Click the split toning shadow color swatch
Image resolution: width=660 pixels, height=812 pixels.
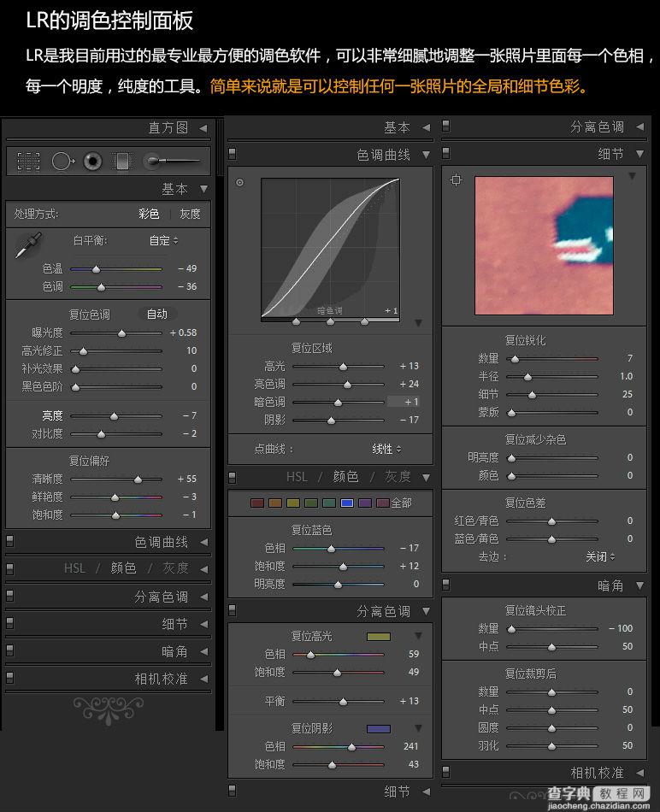coord(378,728)
